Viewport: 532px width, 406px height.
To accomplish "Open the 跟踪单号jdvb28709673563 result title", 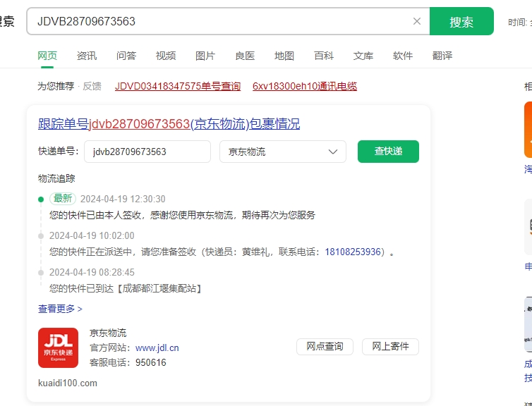I will click(x=169, y=124).
